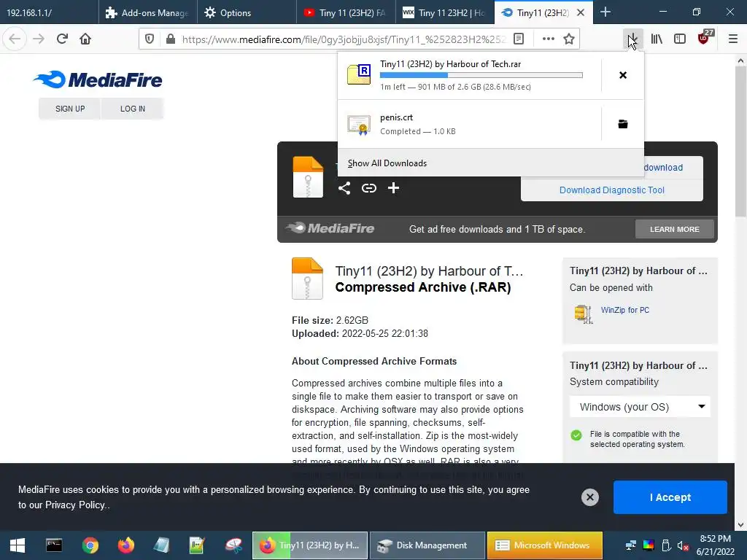The width and height of the screenshot is (747, 560).
Task: Dismiss the cookie banner with X
Action: pyautogui.click(x=589, y=497)
